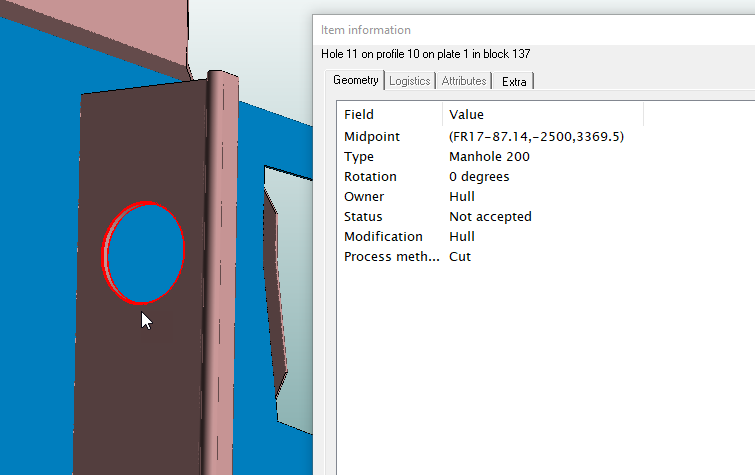Screen dimensions: 755x475
Task: Go to the Extra tab
Action: [514, 81]
